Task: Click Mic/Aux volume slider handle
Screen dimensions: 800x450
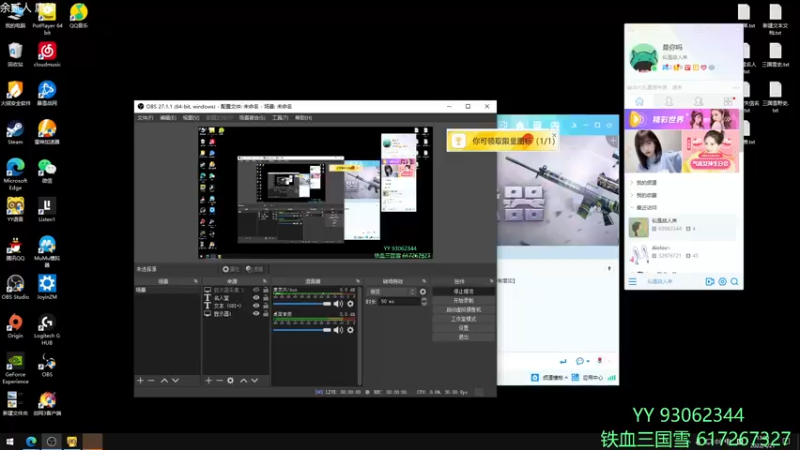Action: [x=327, y=304]
